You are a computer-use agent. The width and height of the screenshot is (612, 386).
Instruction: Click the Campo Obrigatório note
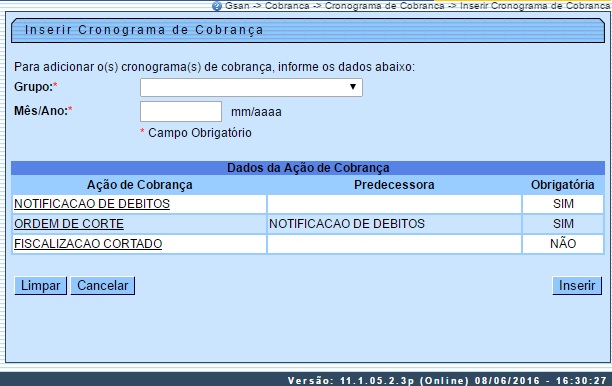[196, 133]
